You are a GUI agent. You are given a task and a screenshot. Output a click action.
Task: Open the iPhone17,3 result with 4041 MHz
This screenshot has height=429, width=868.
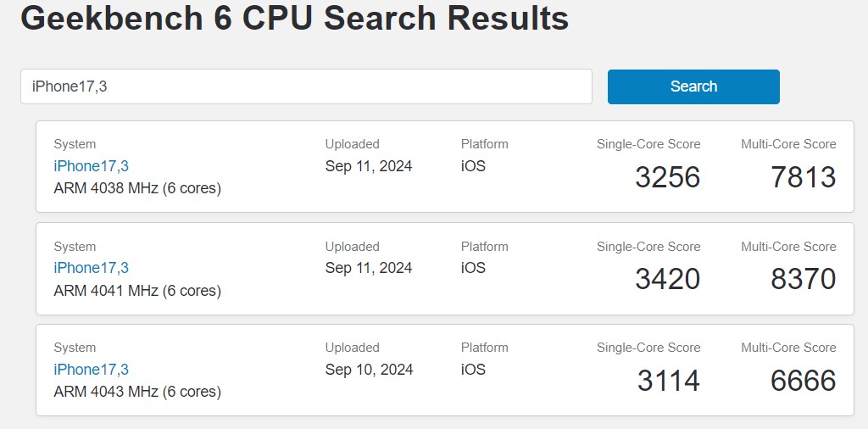[x=91, y=268]
